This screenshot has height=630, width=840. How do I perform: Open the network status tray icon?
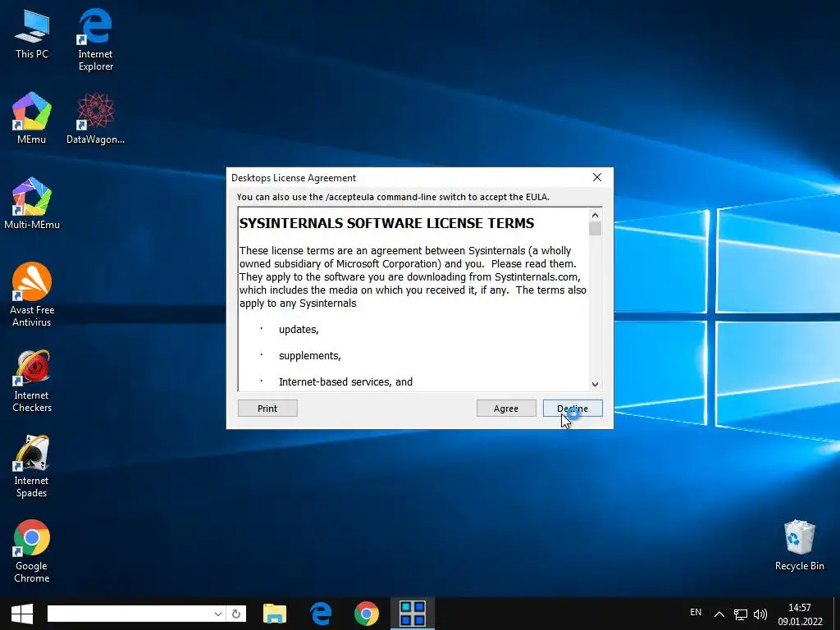pyautogui.click(x=741, y=614)
